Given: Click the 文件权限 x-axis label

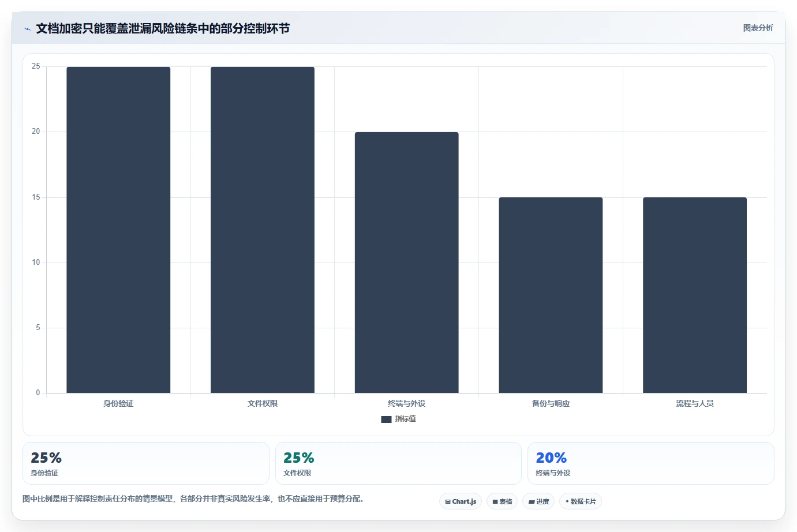Looking at the screenshot, I should pos(263,403).
